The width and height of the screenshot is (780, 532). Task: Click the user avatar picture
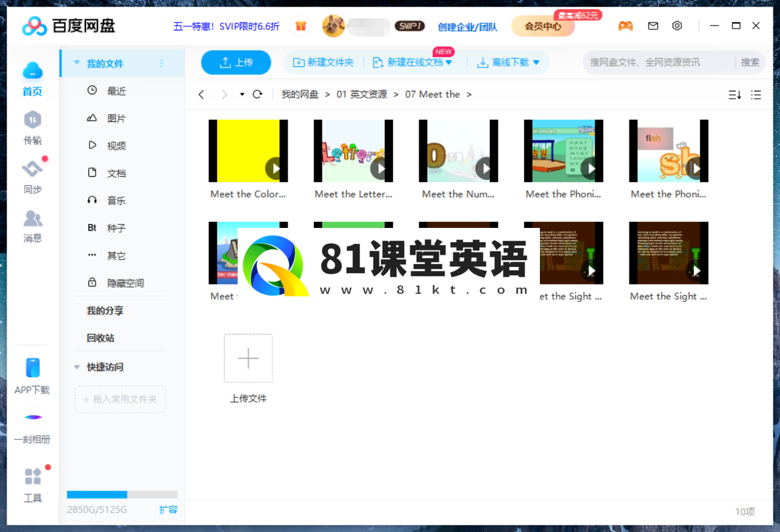coord(333,26)
